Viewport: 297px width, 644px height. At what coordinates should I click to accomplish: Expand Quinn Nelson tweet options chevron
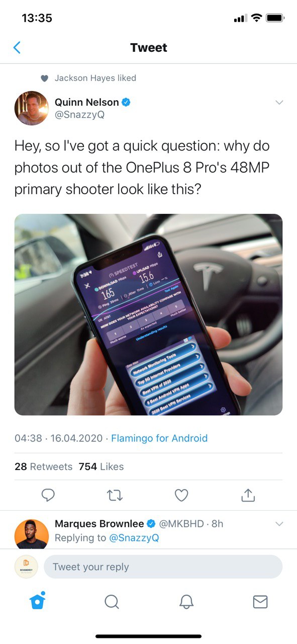click(x=279, y=103)
